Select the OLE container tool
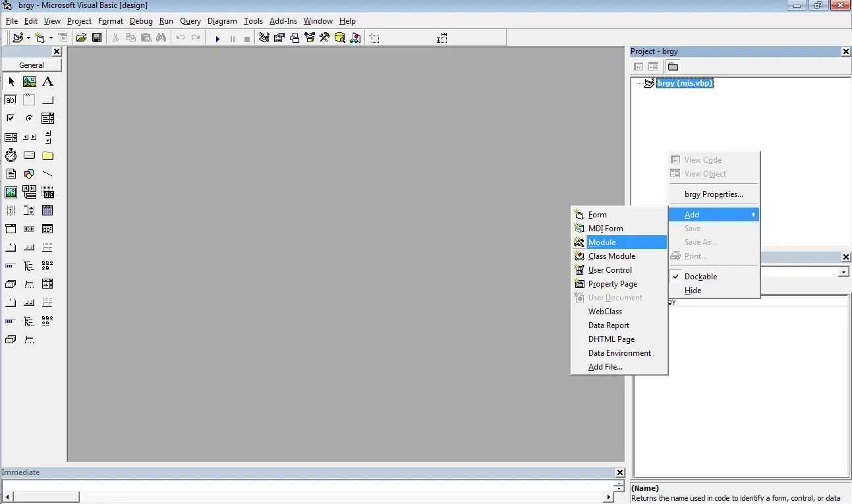The image size is (852, 504). 47,192
